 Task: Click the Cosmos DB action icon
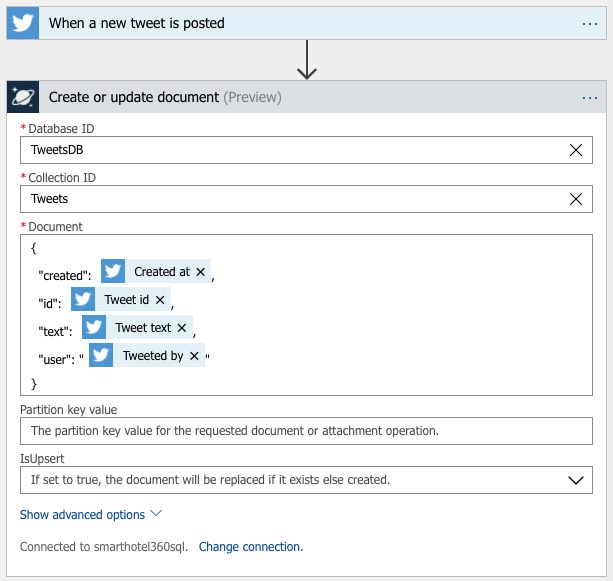(23, 97)
